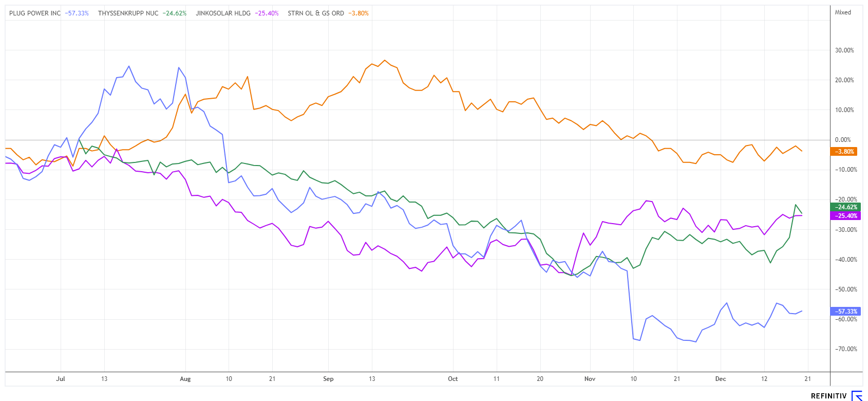Open the Mixed scale mode label
Image resolution: width=868 pixels, height=401 pixels.
(843, 12)
